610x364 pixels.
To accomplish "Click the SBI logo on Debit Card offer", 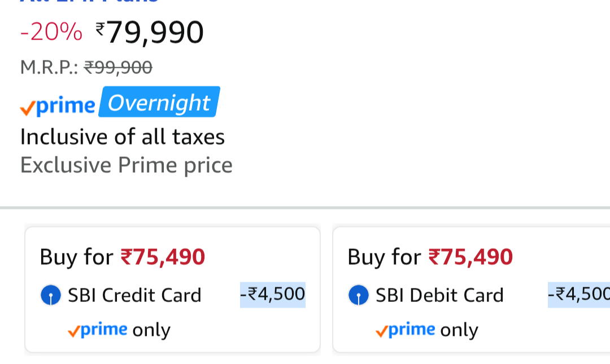I will (x=359, y=295).
